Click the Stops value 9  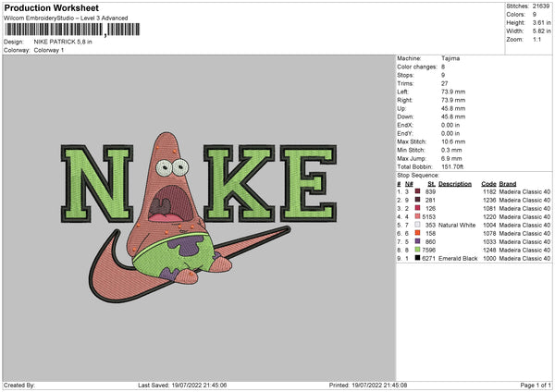[443, 75]
